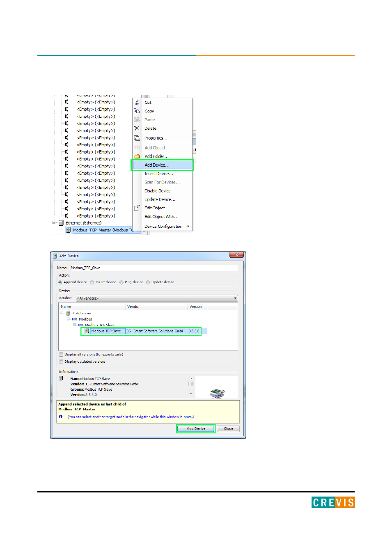
Task: Close the Add Device dialog with X
Action: coord(236,255)
